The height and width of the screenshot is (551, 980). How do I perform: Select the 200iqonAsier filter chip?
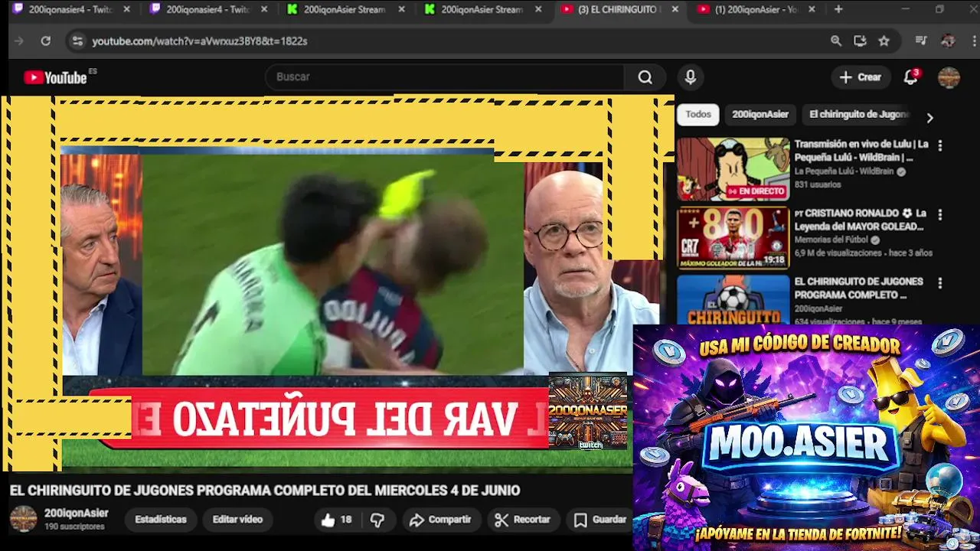pos(760,115)
